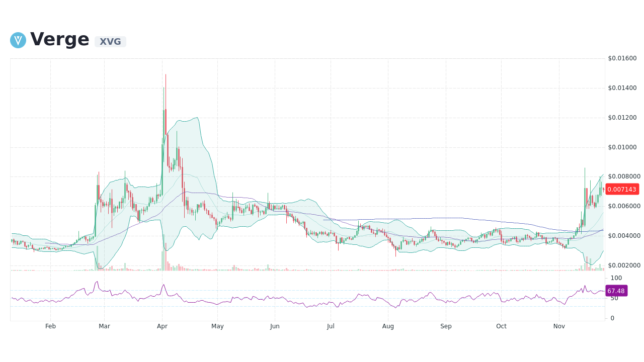Viewport: 644px width, 362px height.
Task: Click the Jul label on time axis
Action: coord(331,326)
